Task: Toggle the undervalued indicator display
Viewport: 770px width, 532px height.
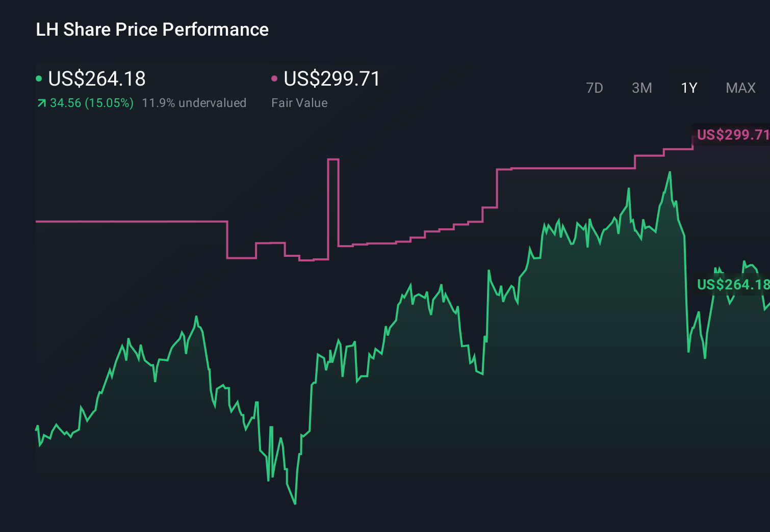Action: [195, 103]
